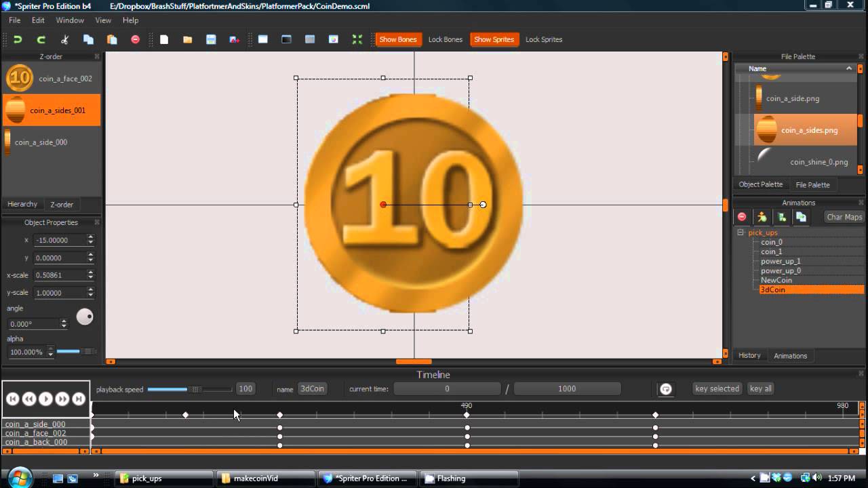The width and height of the screenshot is (868, 488).
Task: Adjust the alpha percentage stepper
Action: point(50,352)
